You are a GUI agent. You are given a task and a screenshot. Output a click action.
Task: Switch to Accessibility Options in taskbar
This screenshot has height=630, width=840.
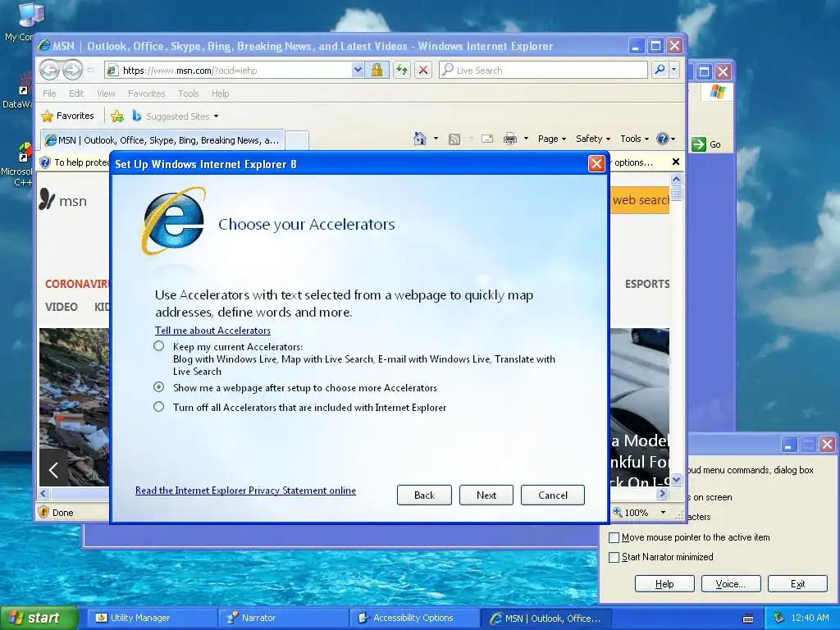(414, 618)
